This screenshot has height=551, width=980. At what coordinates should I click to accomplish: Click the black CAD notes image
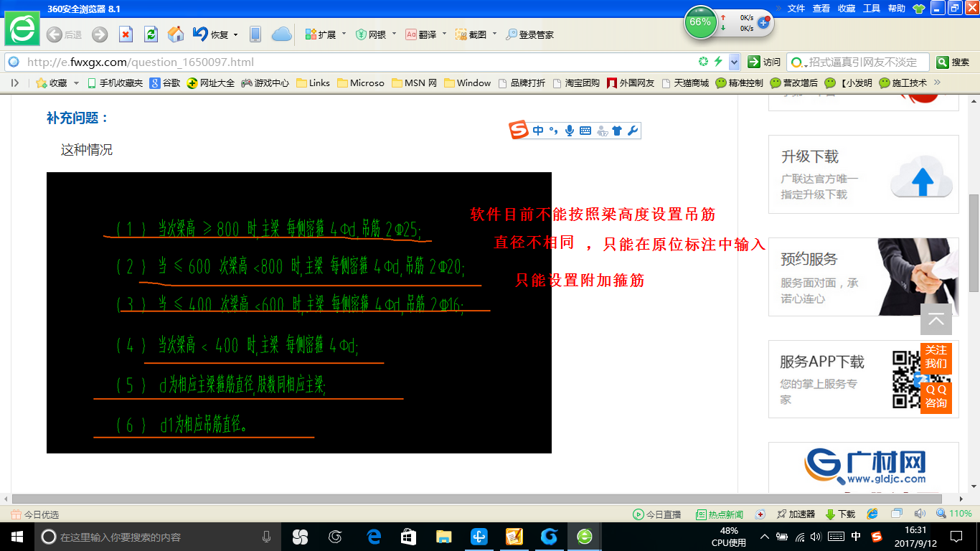click(x=299, y=313)
